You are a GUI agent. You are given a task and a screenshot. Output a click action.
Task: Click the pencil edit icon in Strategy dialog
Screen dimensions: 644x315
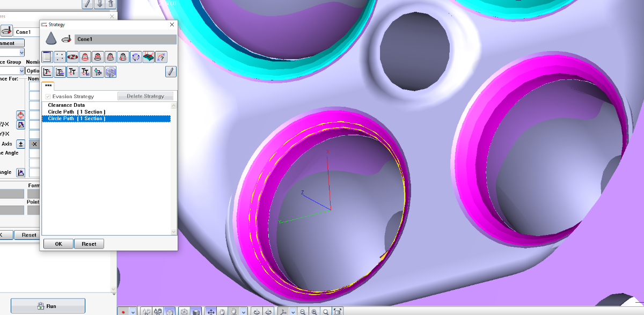[x=171, y=72]
